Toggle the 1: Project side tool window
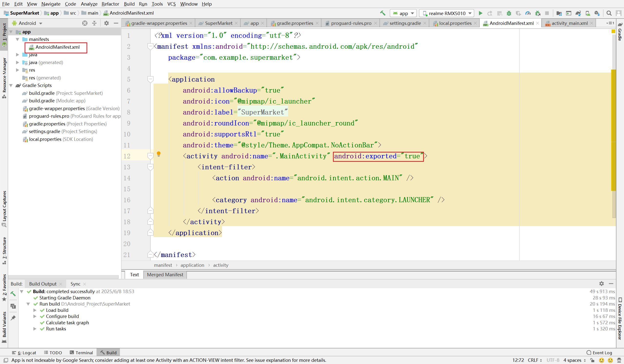The image size is (624, 364). tap(4, 35)
